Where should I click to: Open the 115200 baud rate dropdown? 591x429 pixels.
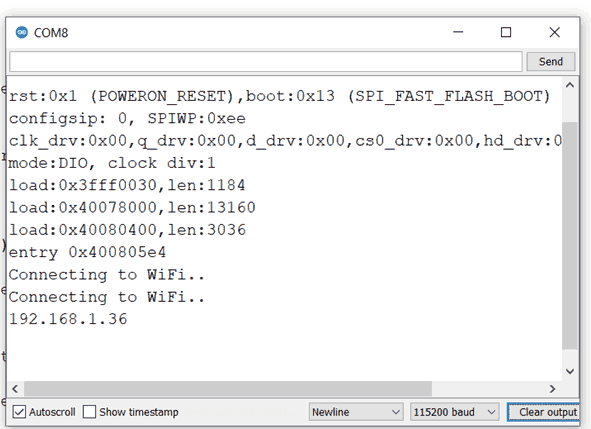455,412
